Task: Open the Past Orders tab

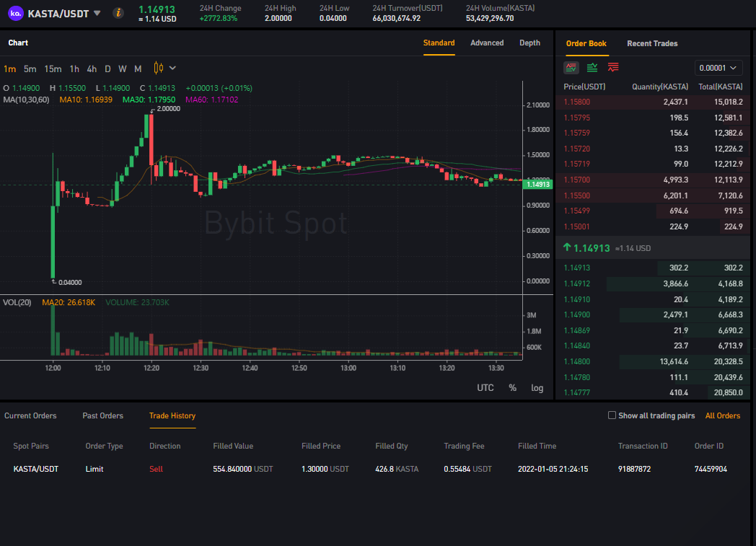Action: coord(102,415)
